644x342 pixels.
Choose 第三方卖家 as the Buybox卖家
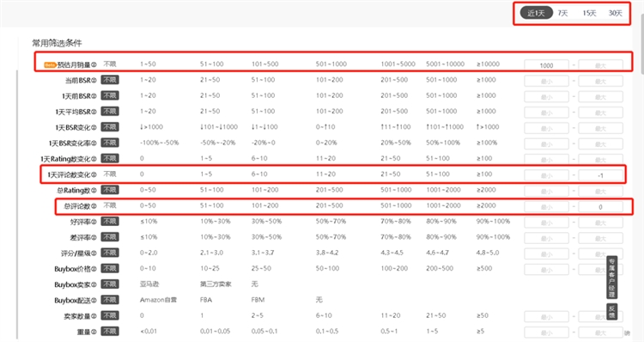click(216, 284)
